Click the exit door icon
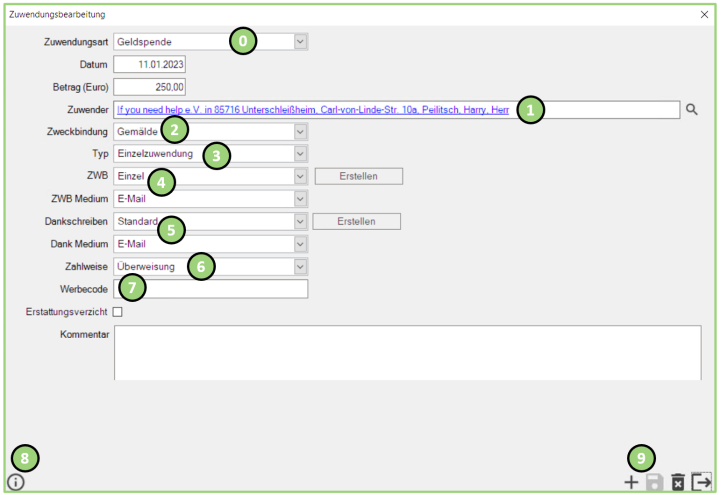This screenshot has height=495, width=721. pyautogui.click(x=701, y=482)
